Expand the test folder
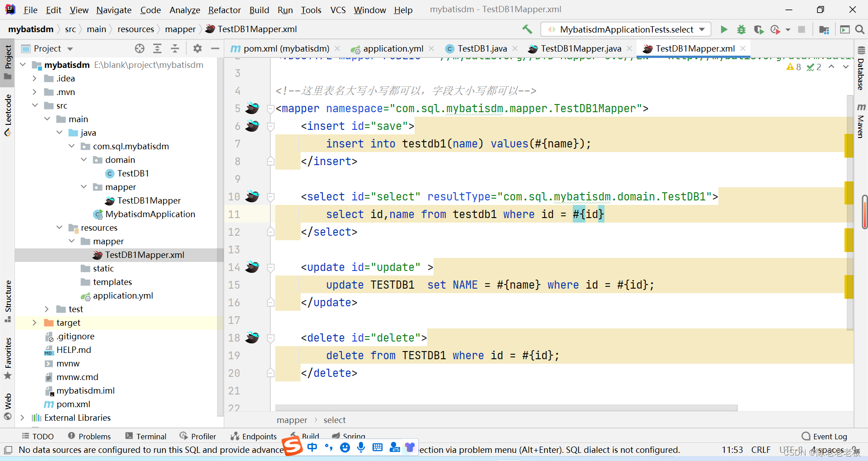 coord(47,309)
